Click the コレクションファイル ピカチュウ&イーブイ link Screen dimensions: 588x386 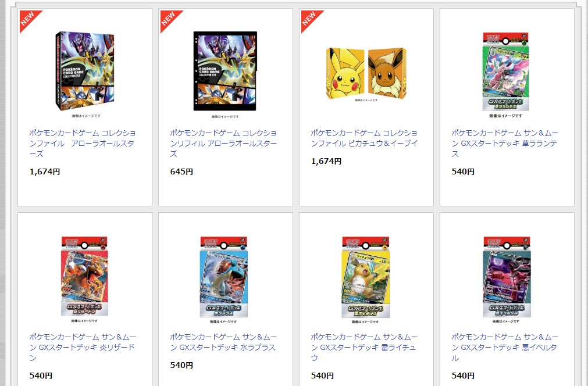tap(364, 138)
